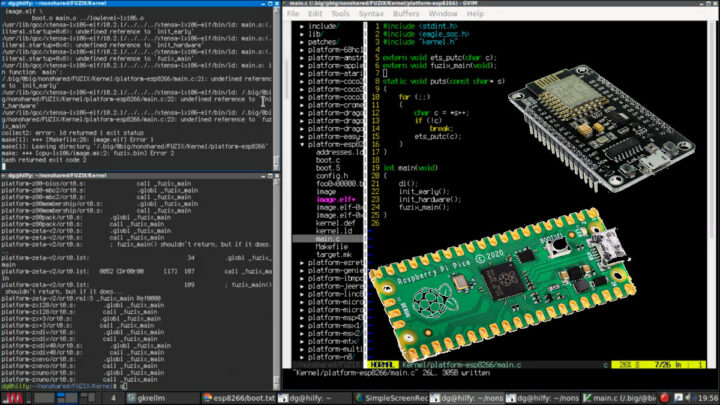Select target.mk in the file tree
Screen dimensions: 720x405
[334, 255]
